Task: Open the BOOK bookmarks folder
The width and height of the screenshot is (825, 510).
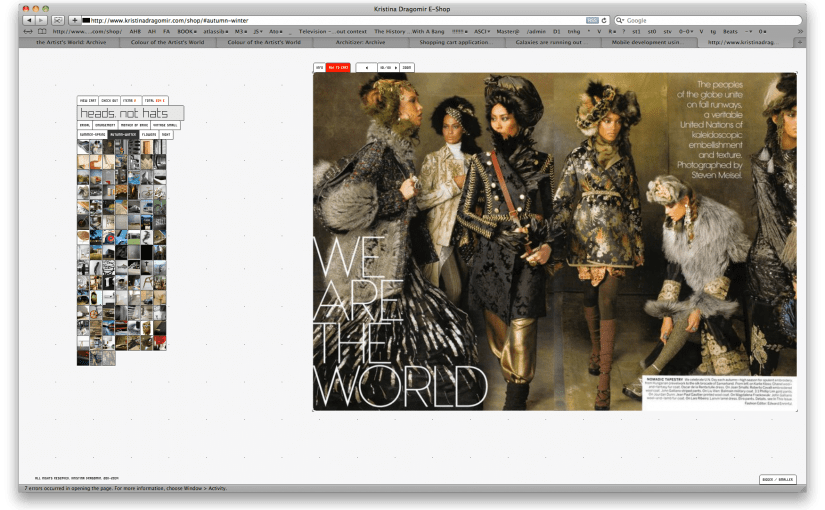Action: pyautogui.click(x=187, y=32)
